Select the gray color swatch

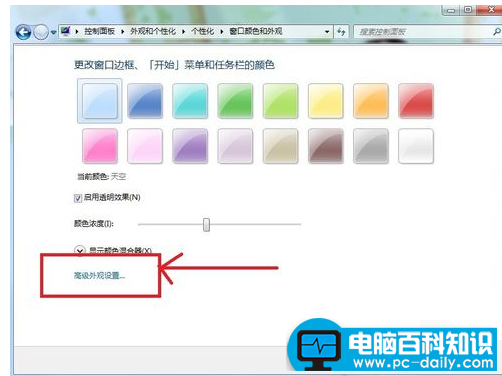(371, 146)
